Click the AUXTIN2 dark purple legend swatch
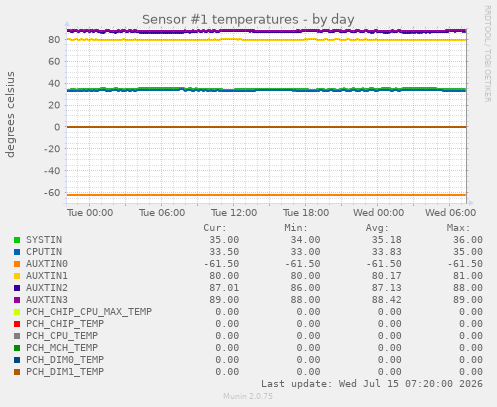The image size is (497, 407). (17, 288)
